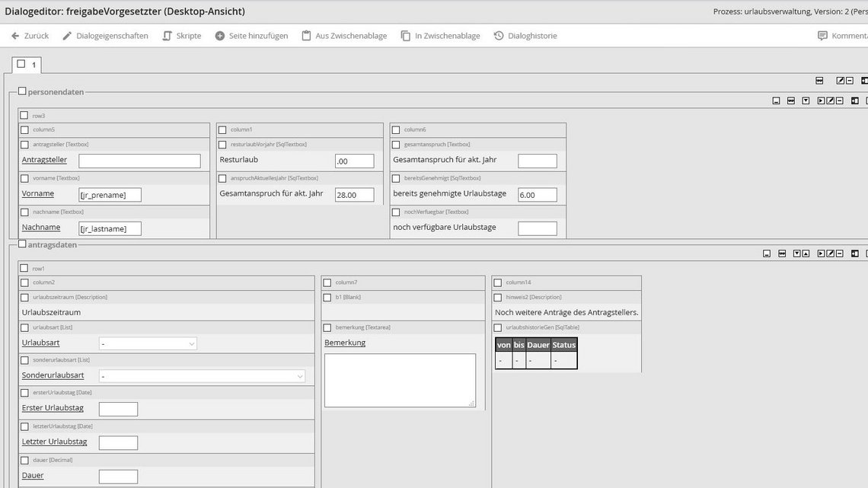Select the row3 checkbox
The height and width of the screenshot is (488, 868).
point(24,116)
